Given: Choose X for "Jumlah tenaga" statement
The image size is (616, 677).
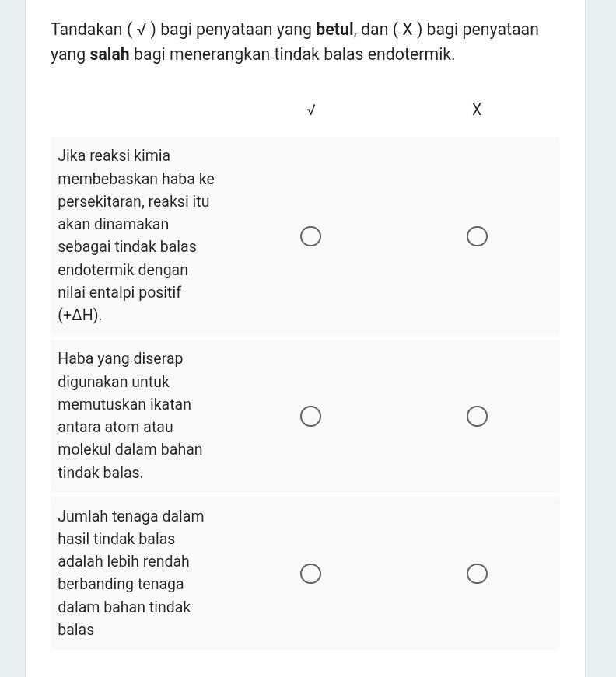Looking at the screenshot, I should tap(477, 574).
